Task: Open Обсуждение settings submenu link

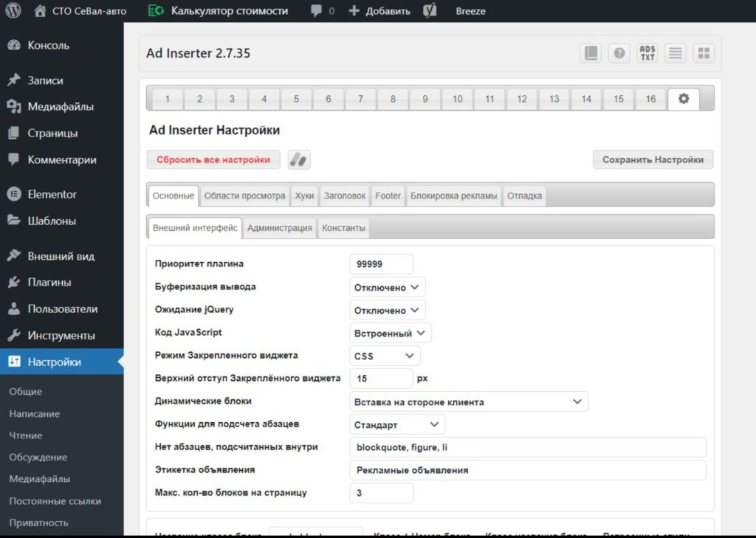Action: [38, 457]
